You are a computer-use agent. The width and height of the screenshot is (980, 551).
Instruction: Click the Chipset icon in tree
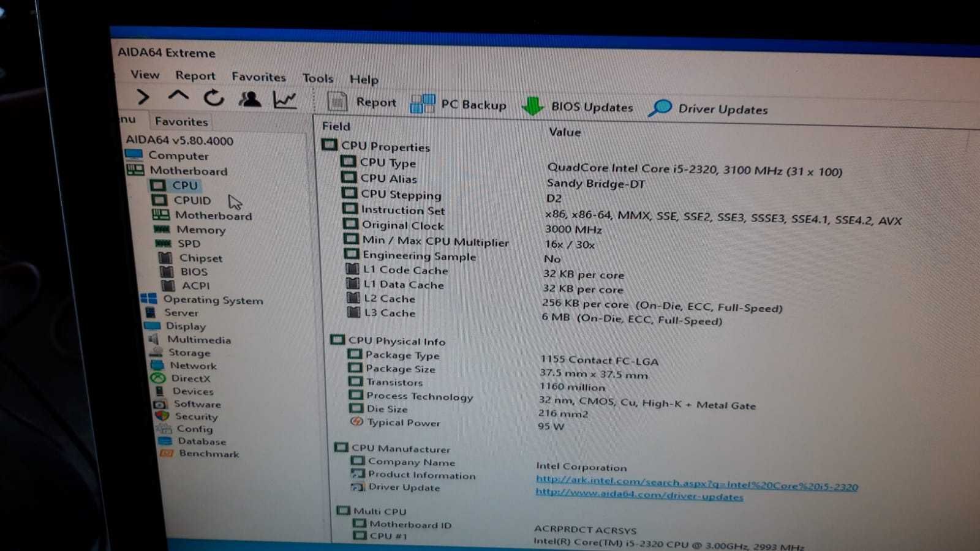click(x=165, y=257)
